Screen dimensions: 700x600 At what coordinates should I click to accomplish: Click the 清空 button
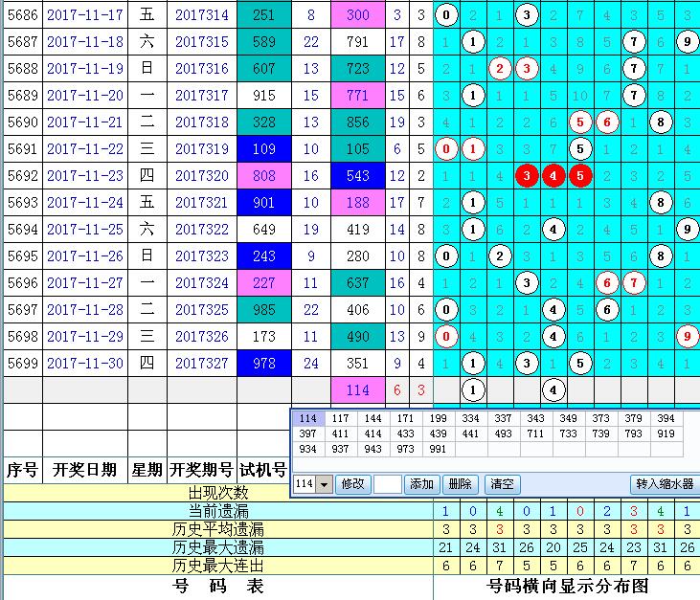coord(502,484)
